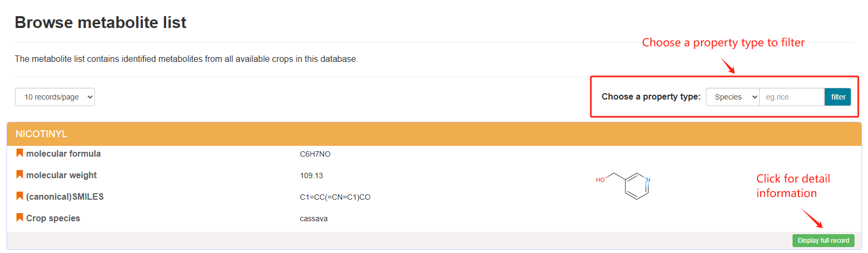The height and width of the screenshot is (253, 868).
Task: Click the C6H7NO formula value
Action: [x=315, y=154]
